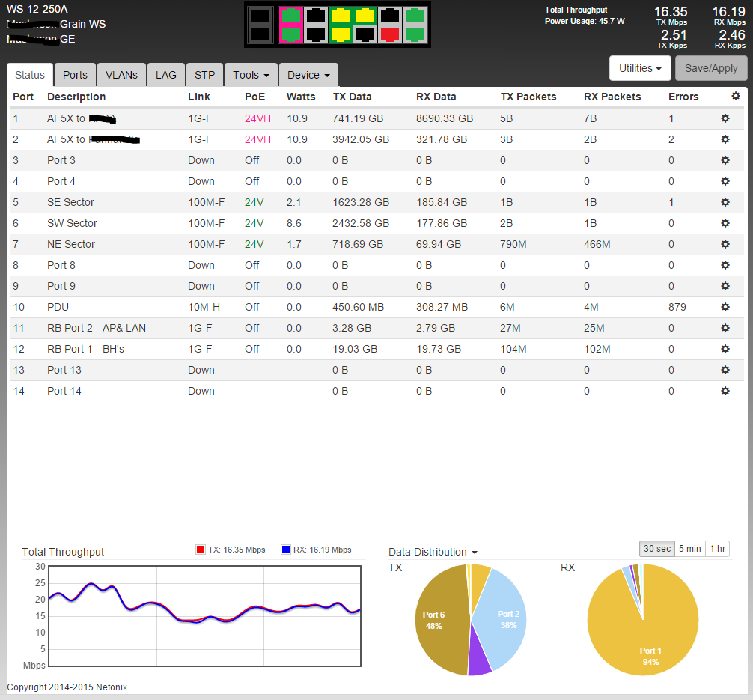This screenshot has width=753, height=700.
Task: Click the gear icon on the Port 4 row
Action: coord(725,181)
